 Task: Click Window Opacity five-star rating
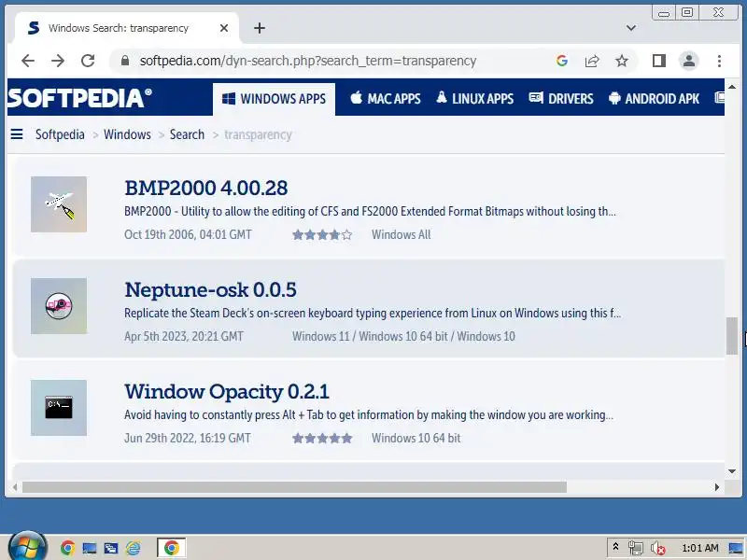coord(322,438)
